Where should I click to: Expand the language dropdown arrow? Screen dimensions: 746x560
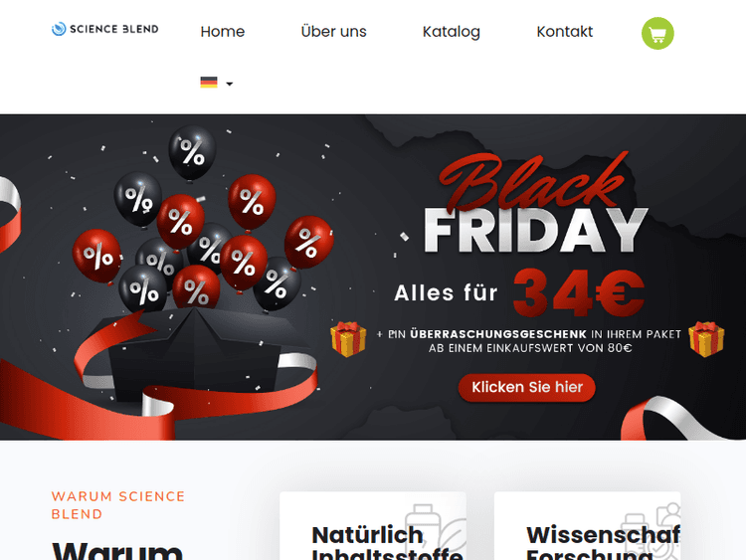[x=230, y=84]
